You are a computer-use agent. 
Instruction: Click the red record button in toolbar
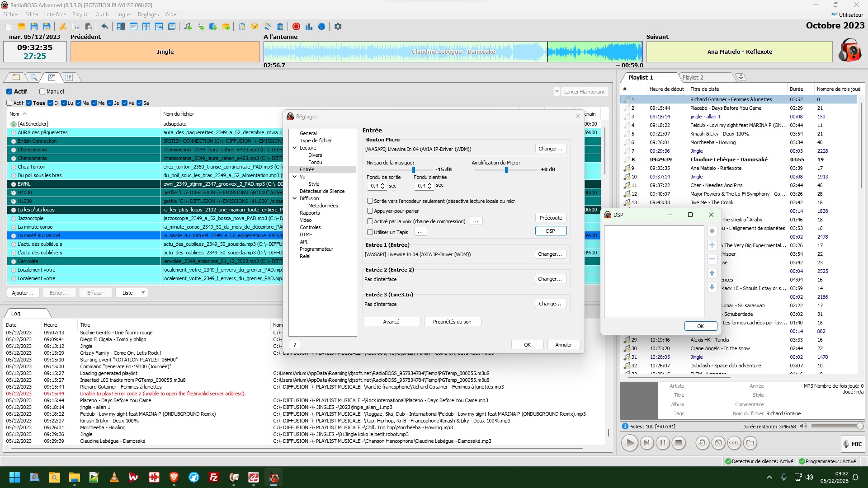pyautogui.click(x=296, y=27)
